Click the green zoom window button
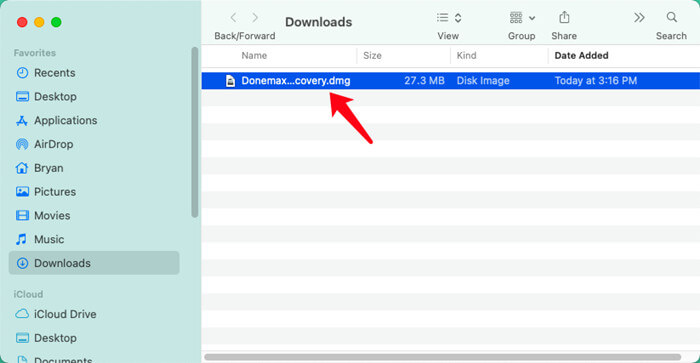 coord(56,22)
